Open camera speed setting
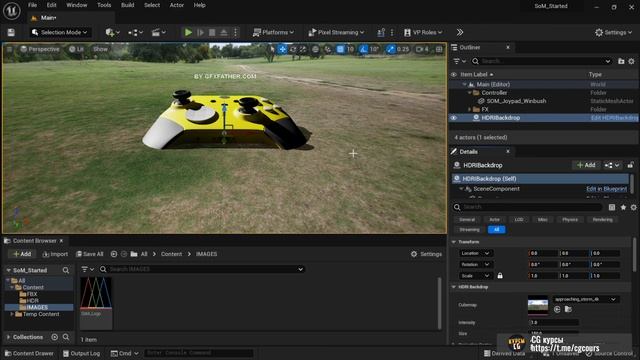Viewport: 640px width, 360px height. coord(422,49)
